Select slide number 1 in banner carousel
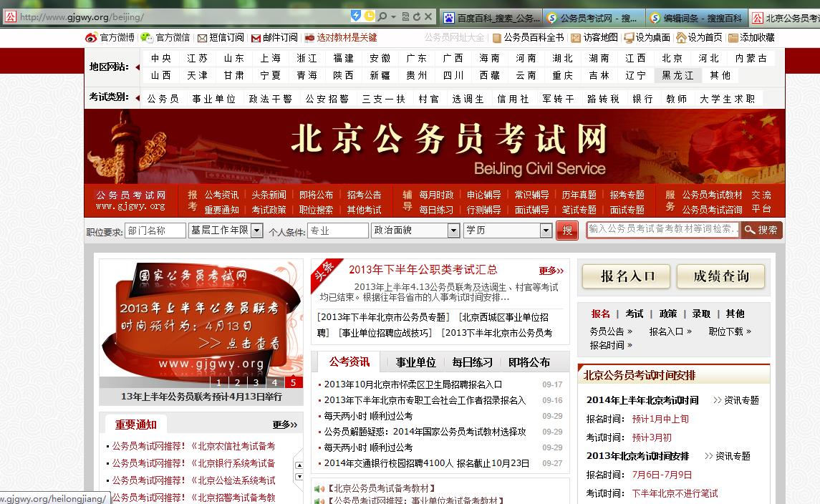820x504 pixels. point(218,383)
